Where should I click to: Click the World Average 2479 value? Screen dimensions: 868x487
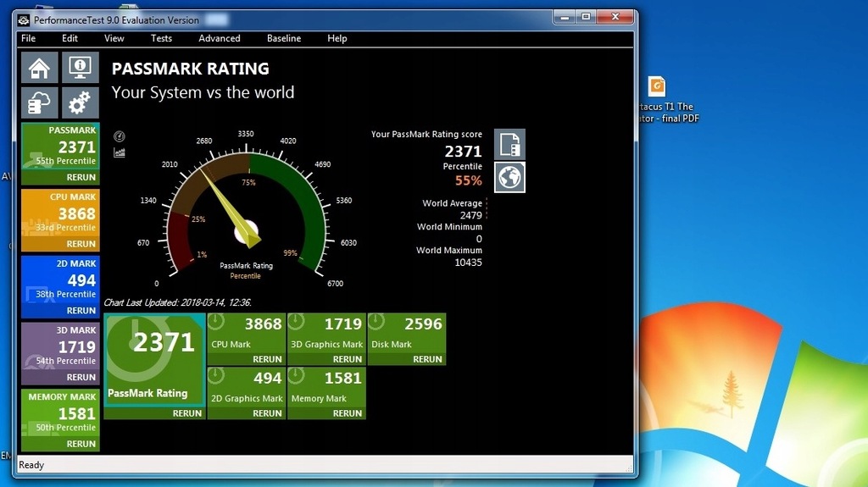471,215
